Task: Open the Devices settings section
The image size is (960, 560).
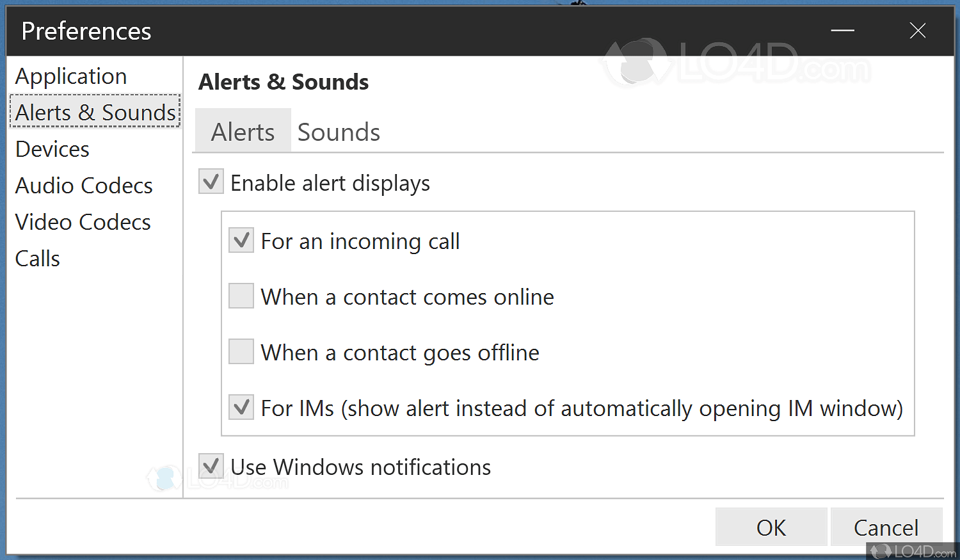Action: pyautogui.click(x=52, y=148)
